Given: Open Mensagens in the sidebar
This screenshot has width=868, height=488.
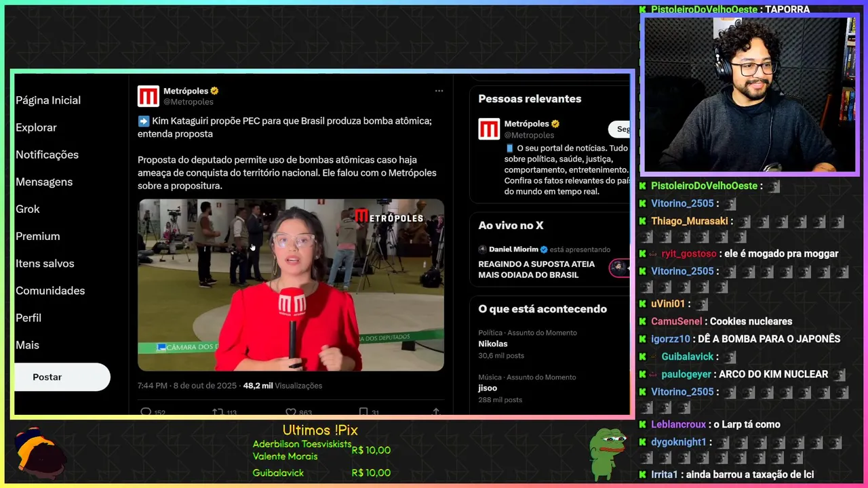Looking at the screenshot, I should click(x=44, y=182).
